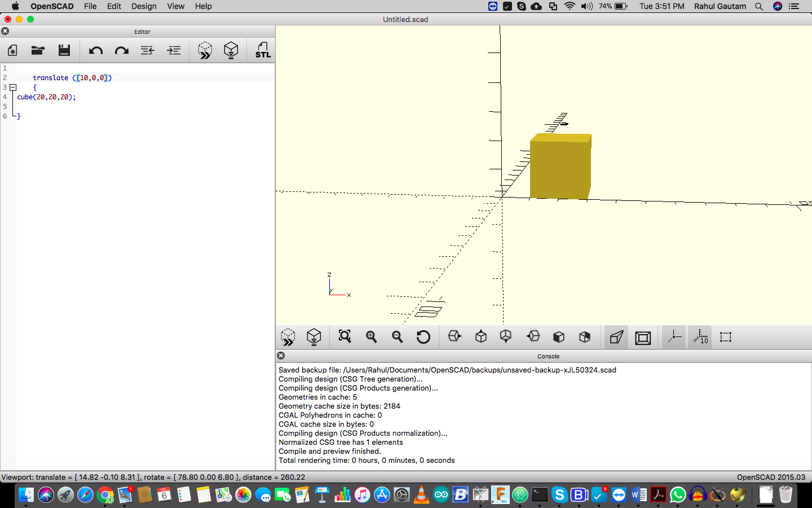Click the translate line in the editor
The image size is (812, 508).
[x=72, y=78]
